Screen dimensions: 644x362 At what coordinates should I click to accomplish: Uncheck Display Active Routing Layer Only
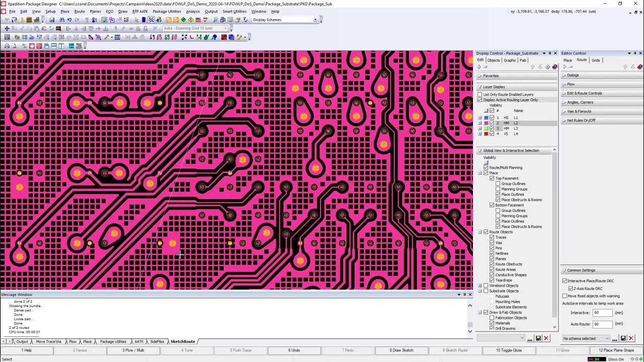pos(480,100)
